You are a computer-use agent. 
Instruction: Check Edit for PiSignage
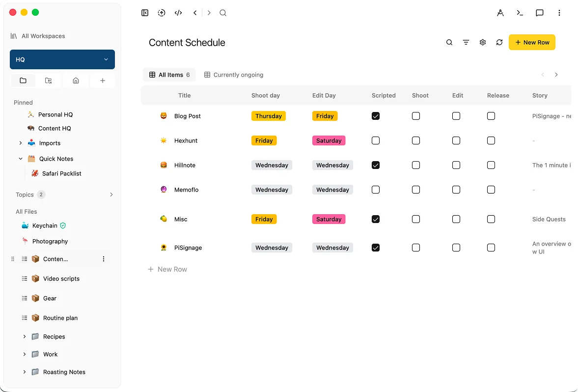tap(456, 248)
